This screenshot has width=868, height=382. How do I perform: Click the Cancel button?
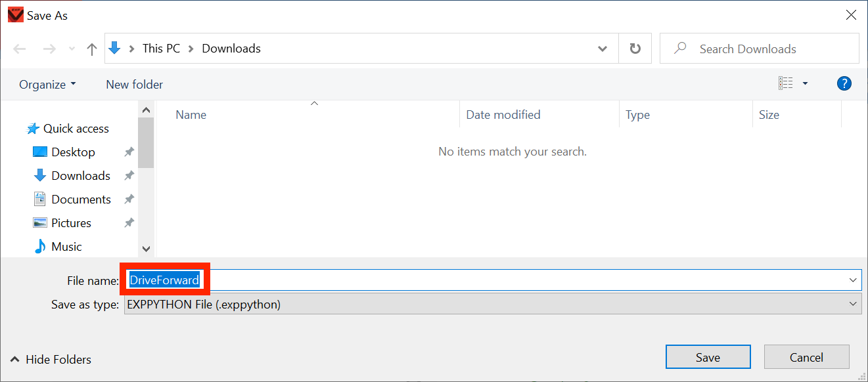coord(807,357)
